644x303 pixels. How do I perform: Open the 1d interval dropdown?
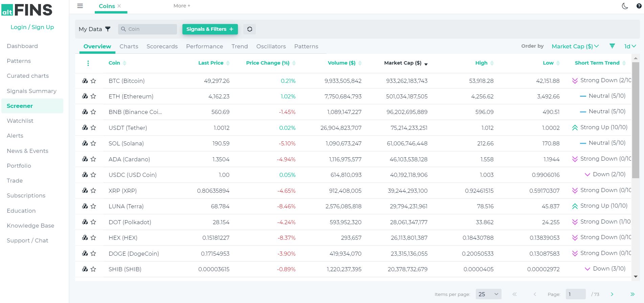click(x=630, y=46)
